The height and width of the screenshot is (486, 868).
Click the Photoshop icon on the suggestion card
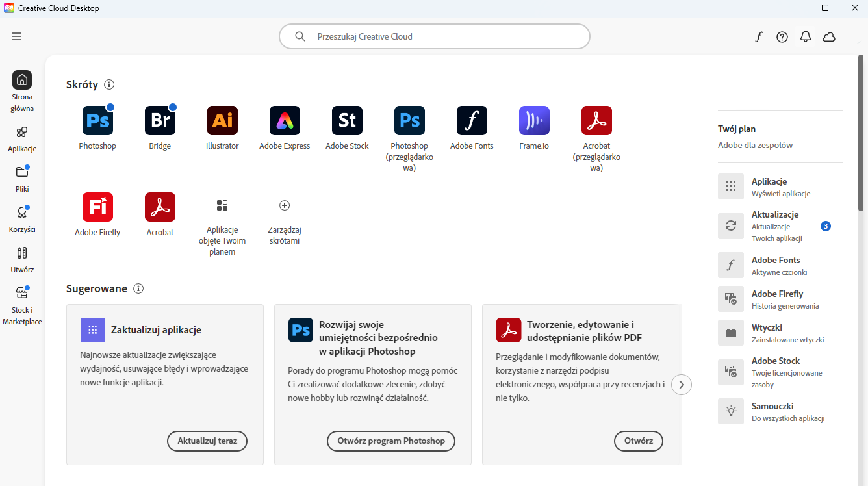301,330
